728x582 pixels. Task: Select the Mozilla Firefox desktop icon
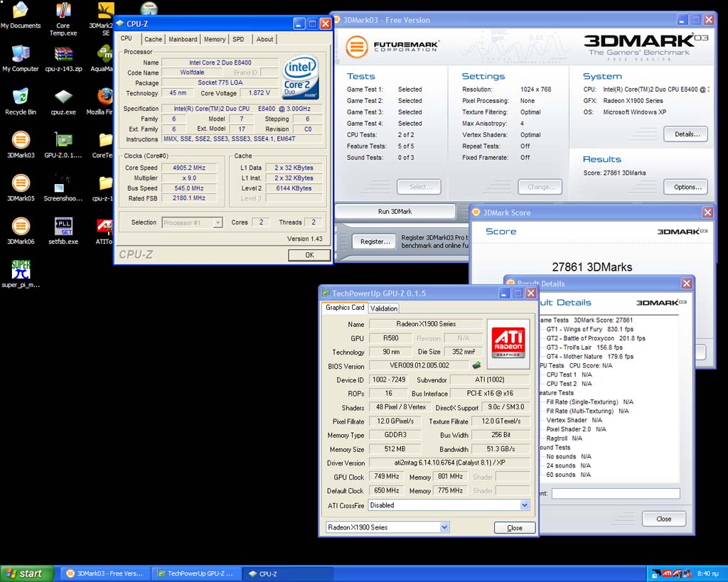tap(101, 102)
